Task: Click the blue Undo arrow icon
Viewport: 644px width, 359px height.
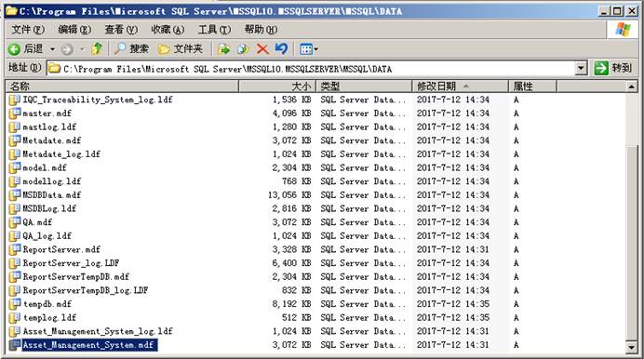Action: click(281, 48)
